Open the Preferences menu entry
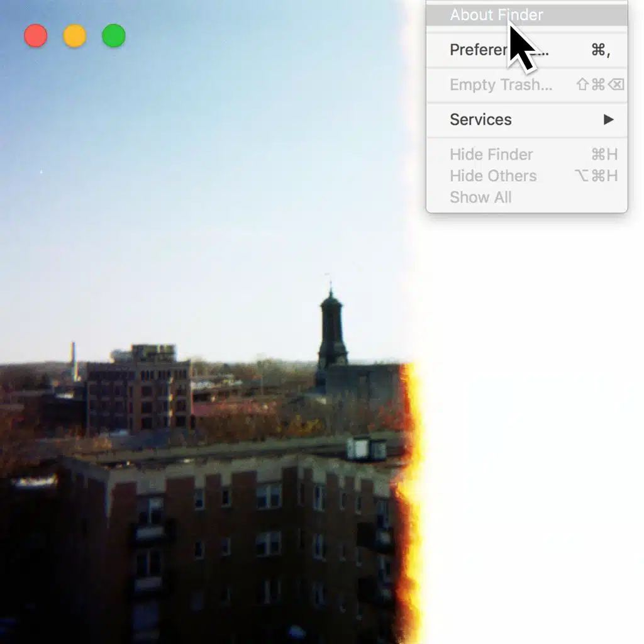Image resolution: width=644 pixels, height=644 pixels. (x=478, y=50)
